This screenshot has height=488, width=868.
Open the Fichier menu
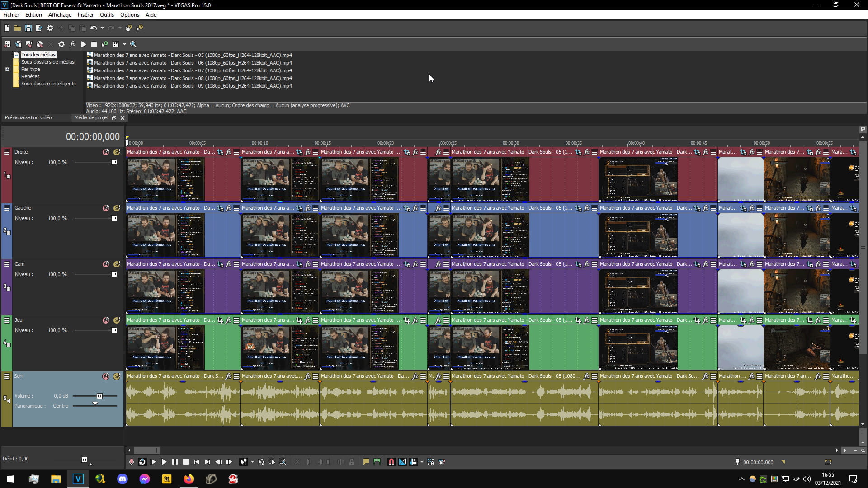click(x=11, y=15)
